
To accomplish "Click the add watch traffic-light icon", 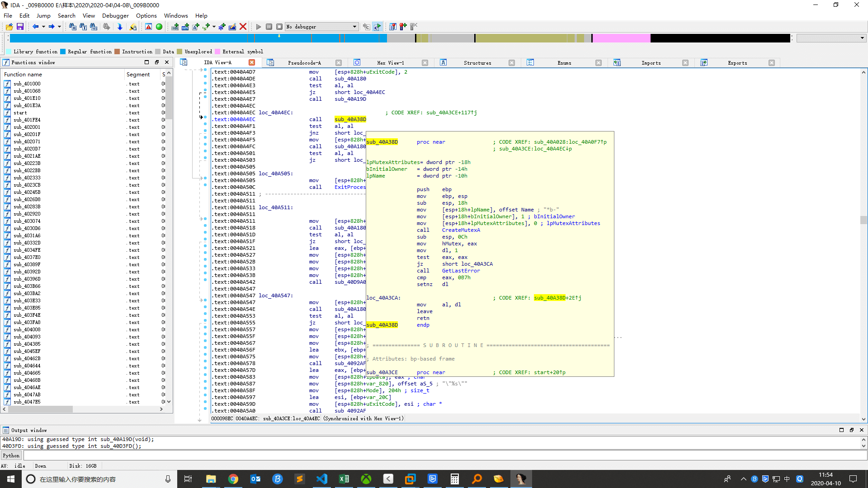I will (403, 27).
